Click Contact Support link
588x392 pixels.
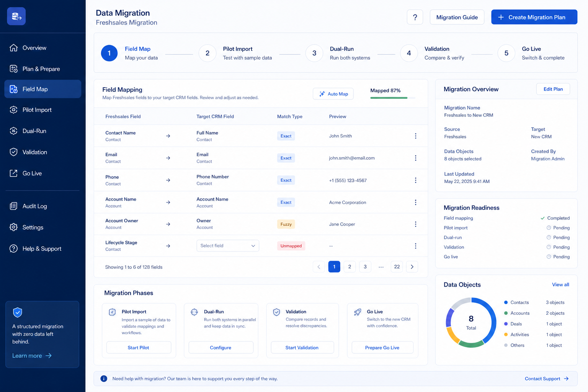tap(547, 379)
